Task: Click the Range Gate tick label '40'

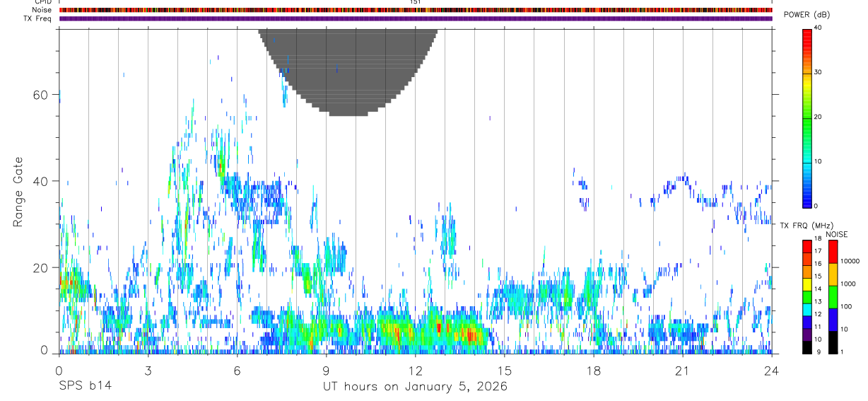Action: click(40, 181)
